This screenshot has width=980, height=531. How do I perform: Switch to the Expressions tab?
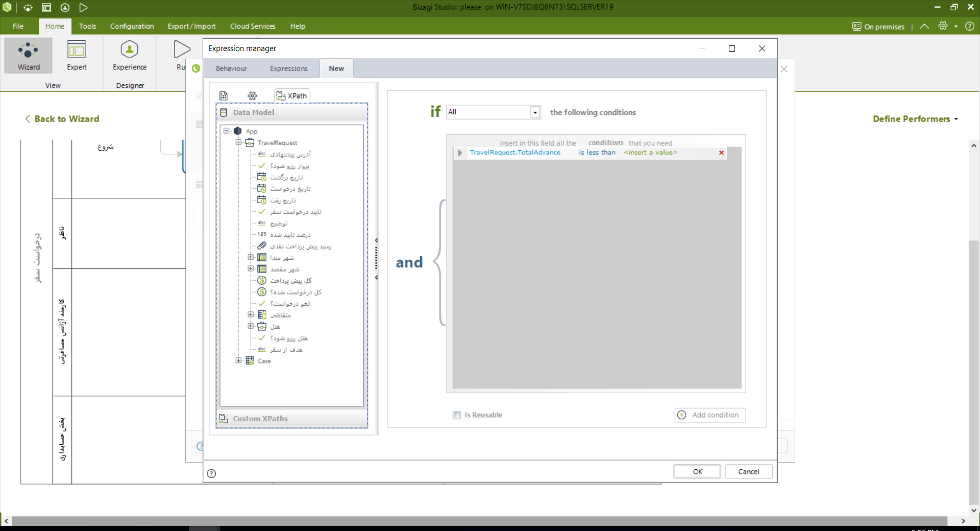point(289,68)
